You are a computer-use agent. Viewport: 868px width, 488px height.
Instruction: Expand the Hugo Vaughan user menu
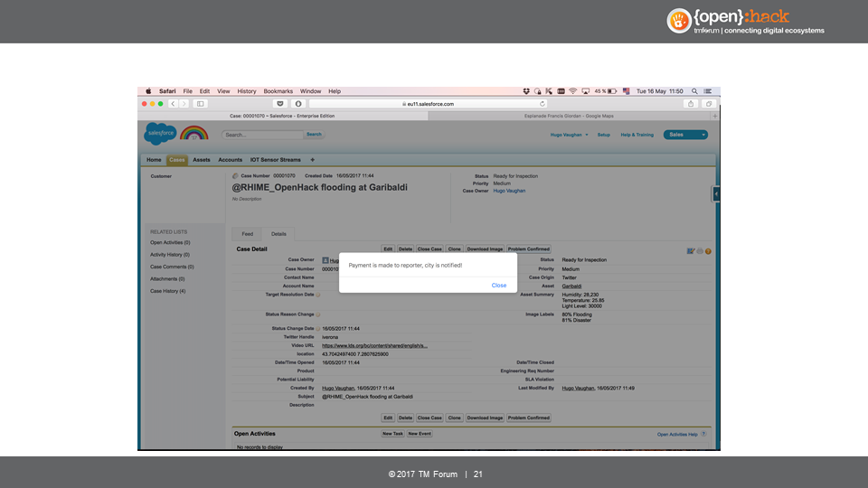click(569, 135)
